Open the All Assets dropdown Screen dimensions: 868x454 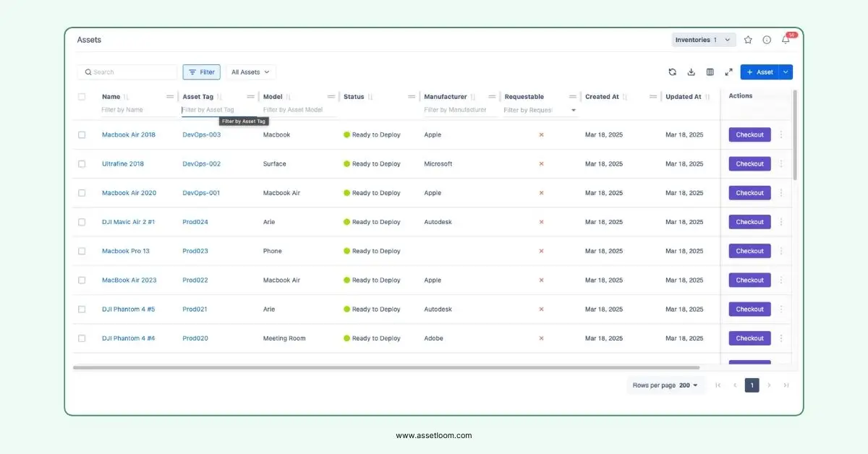(250, 72)
